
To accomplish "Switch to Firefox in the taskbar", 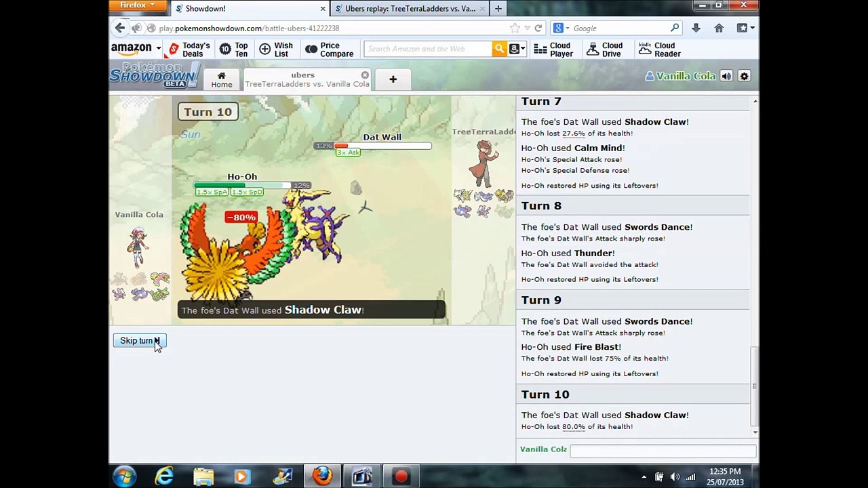I will tap(322, 476).
